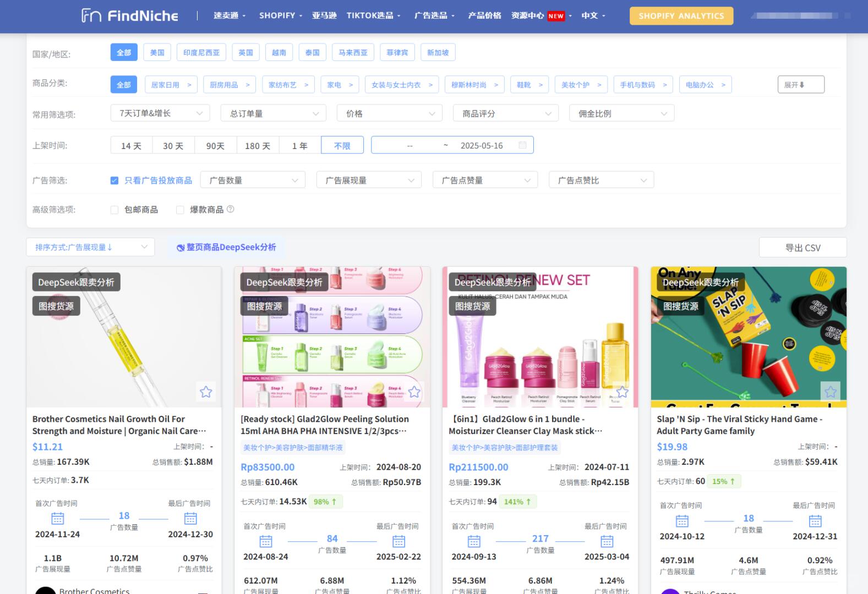Screen dimensions: 868x594
Task: Enable the 包邮商品 checkbox
Action: (114, 210)
